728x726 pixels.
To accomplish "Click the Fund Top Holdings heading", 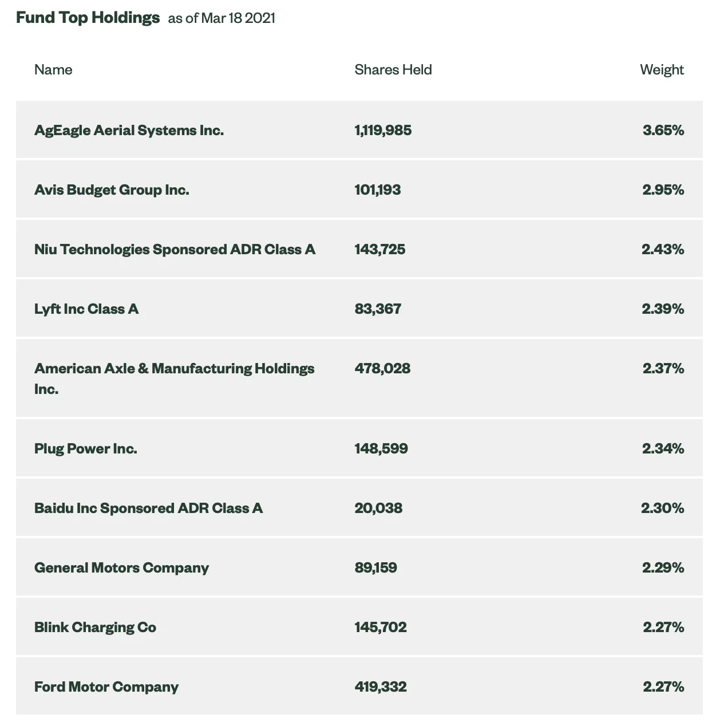I will (88, 18).
